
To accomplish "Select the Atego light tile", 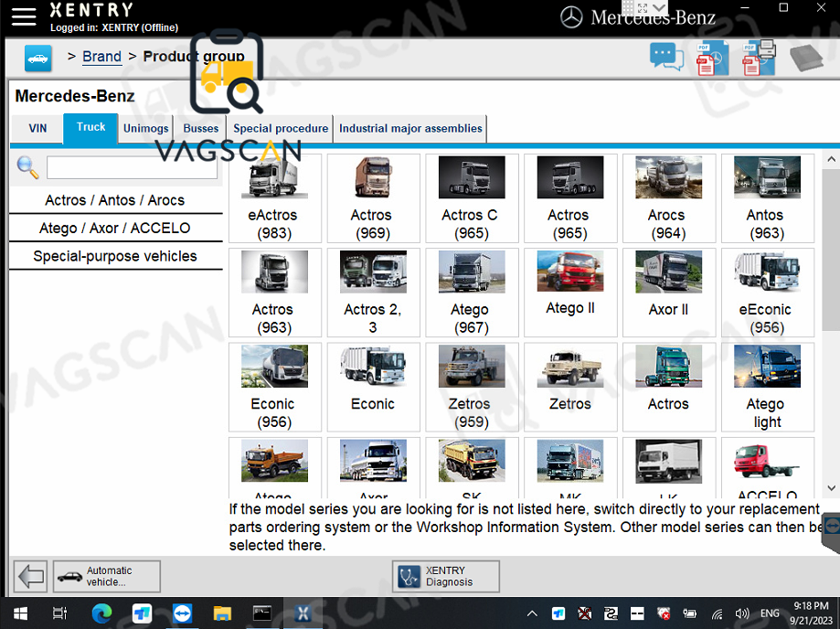I will coord(767,387).
